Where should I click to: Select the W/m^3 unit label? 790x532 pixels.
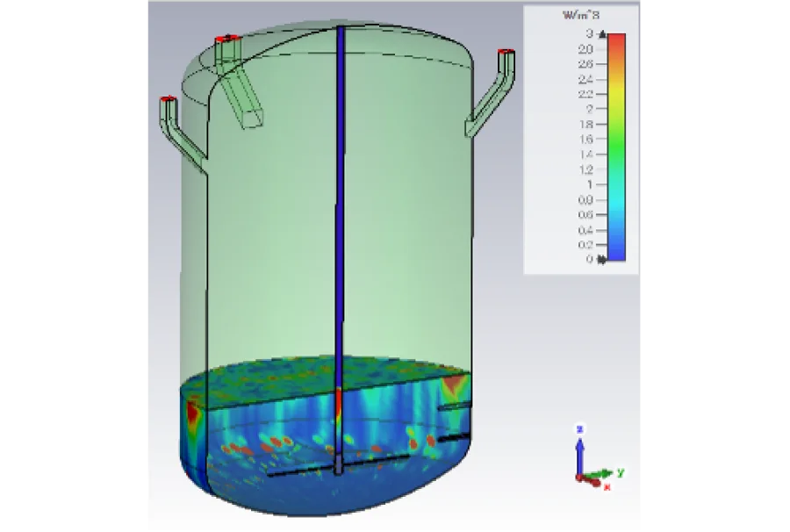tap(581, 15)
